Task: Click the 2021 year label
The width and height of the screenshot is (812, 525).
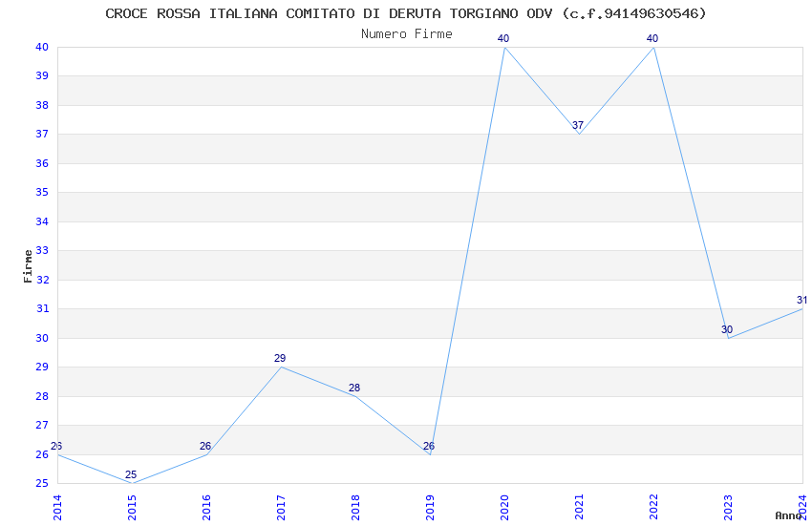Action: click(x=580, y=508)
